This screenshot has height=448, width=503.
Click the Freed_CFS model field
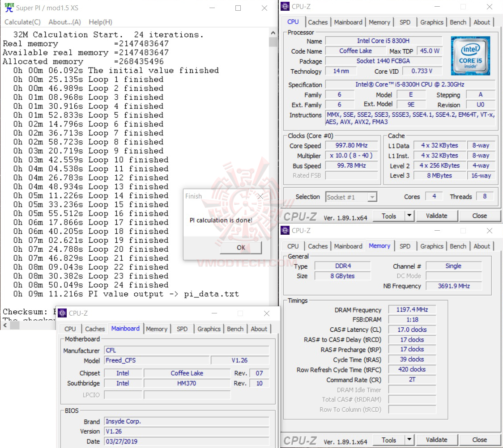(157, 360)
